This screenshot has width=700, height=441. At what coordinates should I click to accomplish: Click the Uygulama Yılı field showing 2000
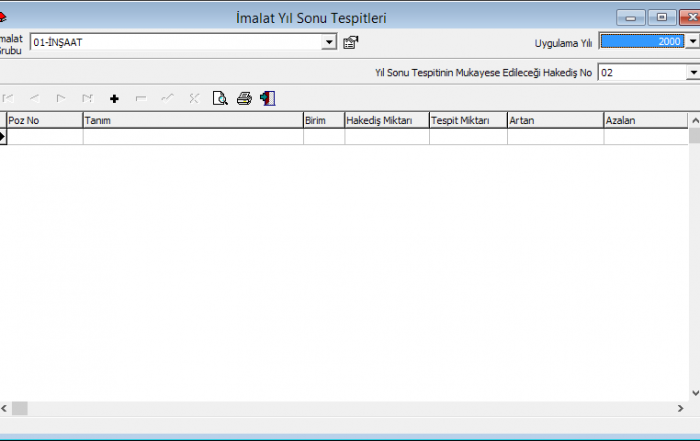pos(641,41)
